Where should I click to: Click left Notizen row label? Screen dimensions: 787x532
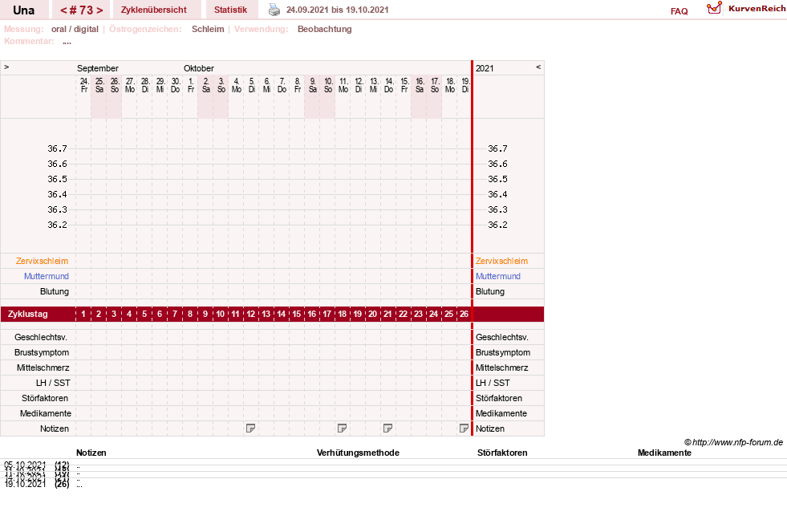pos(55,428)
